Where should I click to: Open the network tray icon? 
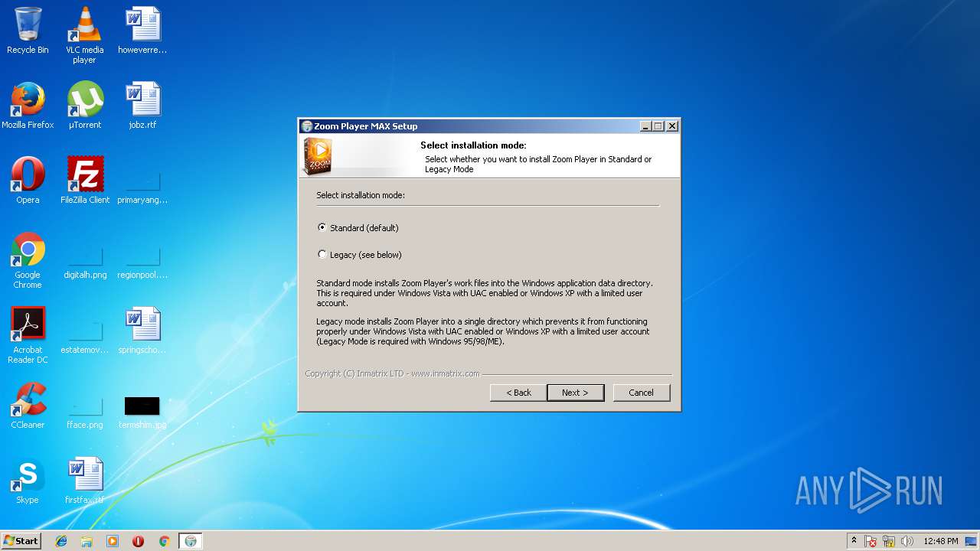click(889, 541)
